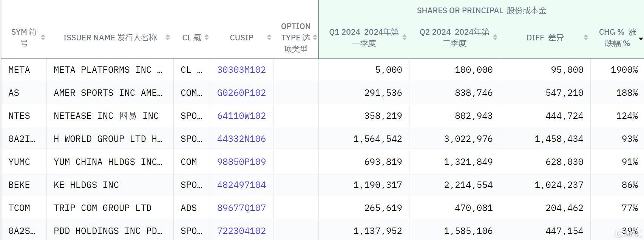Click the ISSUER NAME column header label

[110, 37]
